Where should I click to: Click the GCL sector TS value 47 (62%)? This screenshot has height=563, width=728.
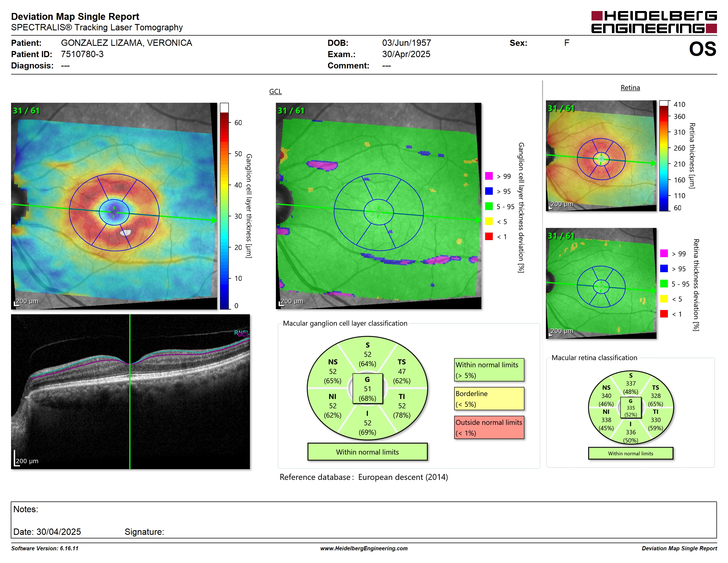(402, 376)
